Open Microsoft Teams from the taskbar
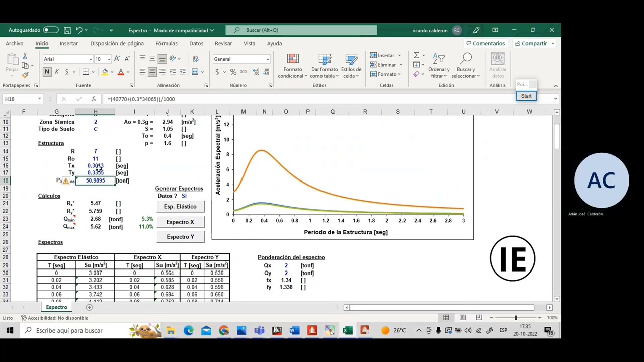The image size is (644, 362). pos(259,330)
